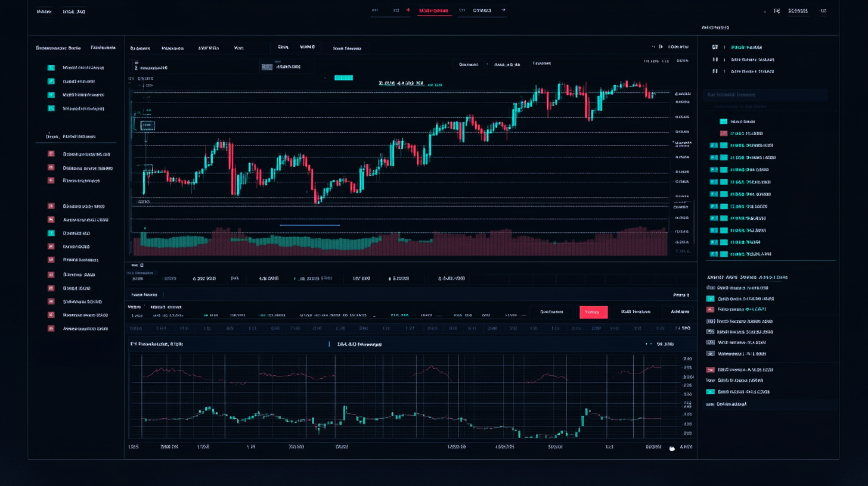Open the chart settings icon above the candlestick chart
The height and width of the screenshot is (486, 868).
(x=654, y=46)
